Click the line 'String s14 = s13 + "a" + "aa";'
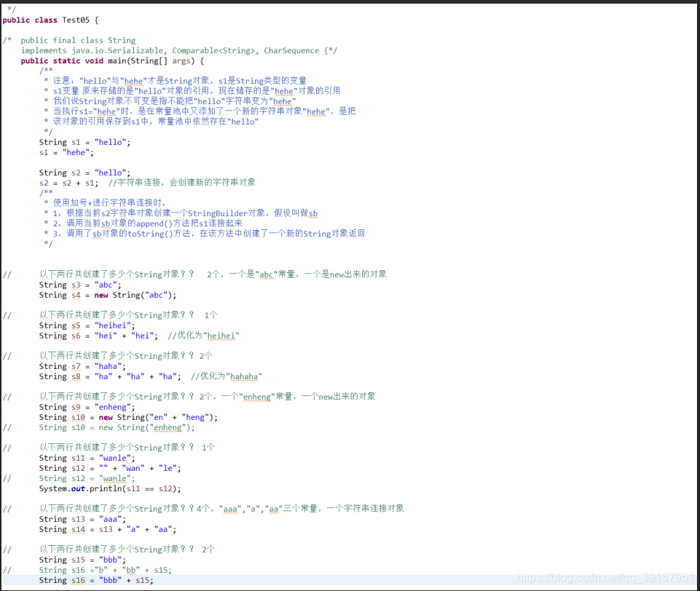The width and height of the screenshot is (700, 591). (108, 529)
